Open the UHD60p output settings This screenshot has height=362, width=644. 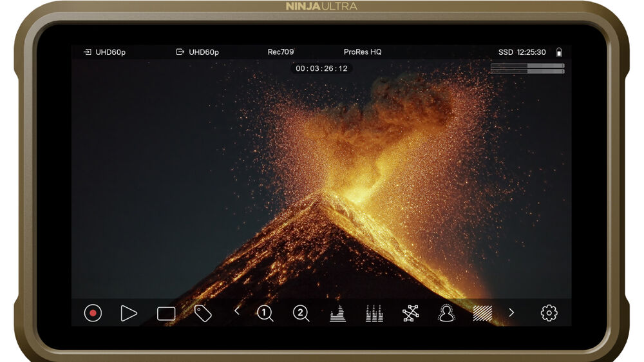[x=198, y=52]
